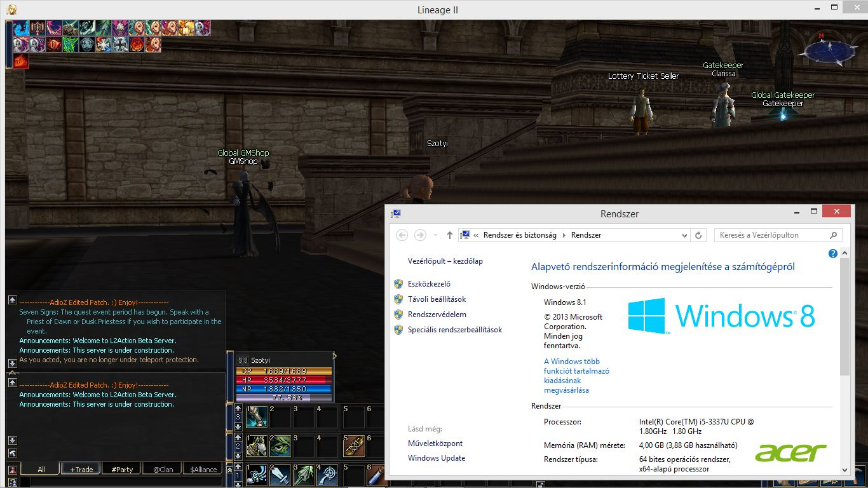The height and width of the screenshot is (488, 868).
Task: Use the green arrow skill in bar 1 slot 3
Action: (x=304, y=475)
